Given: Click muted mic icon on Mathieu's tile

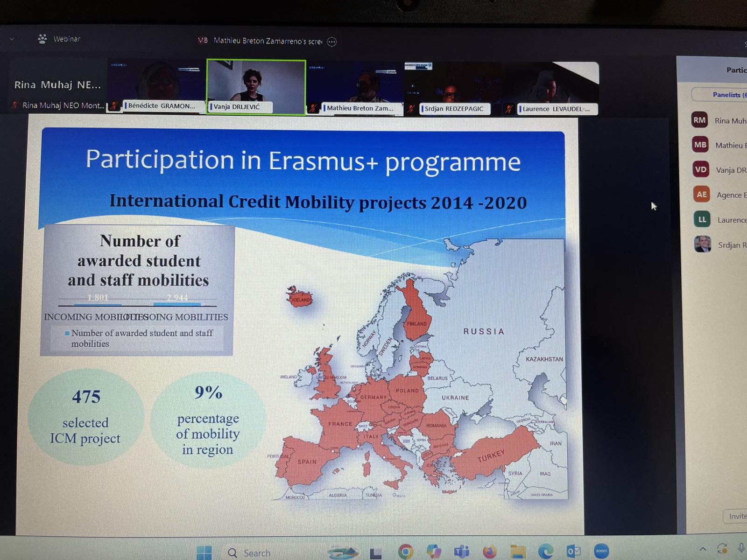Looking at the screenshot, I should 314,108.
